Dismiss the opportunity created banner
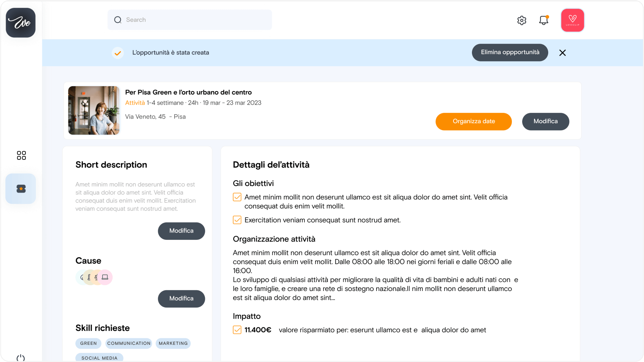Image resolution: width=644 pixels, height=362 pixels. click(562, 53)
